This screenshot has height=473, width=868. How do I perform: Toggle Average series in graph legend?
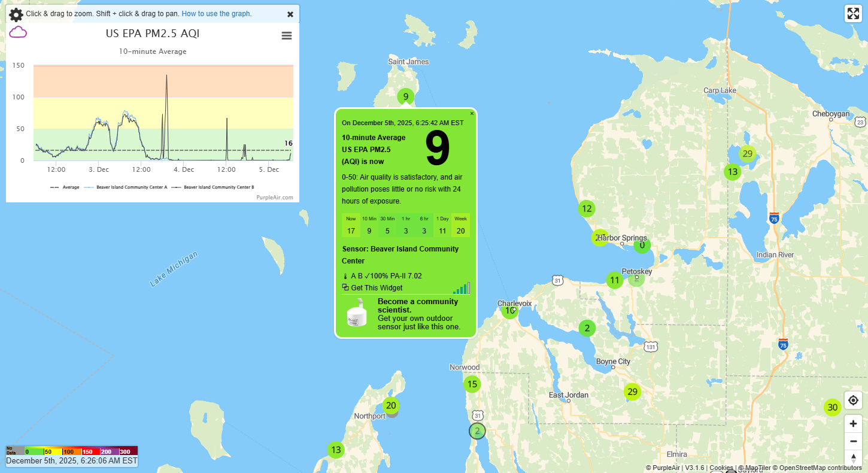click(x=66, y=187)
